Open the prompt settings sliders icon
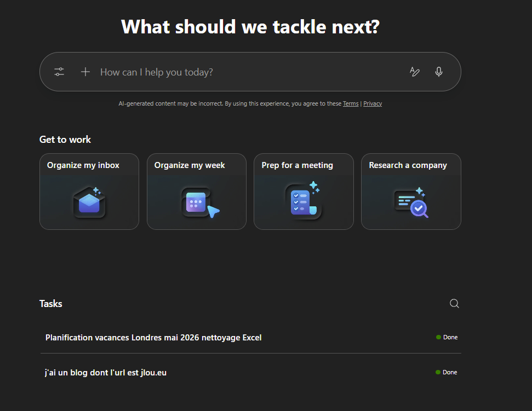The width and height of the screenshot is (532, 411). click(59, 72)
